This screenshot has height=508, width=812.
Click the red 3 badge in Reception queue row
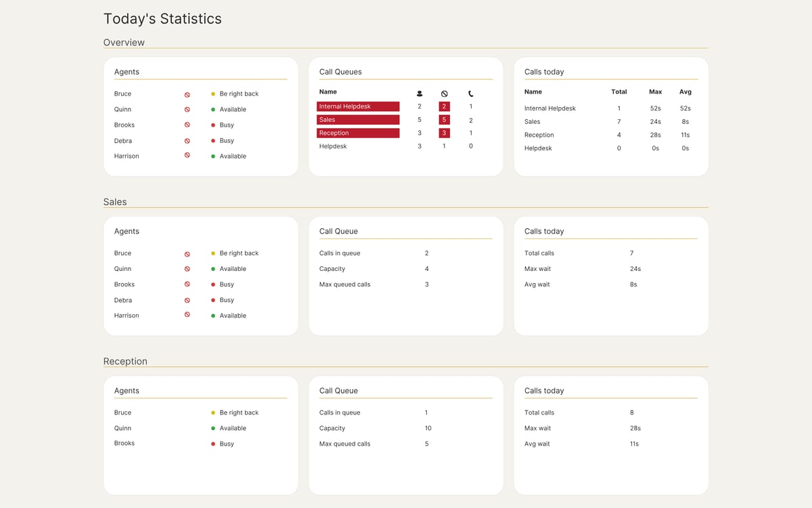(x=444, y=133)
